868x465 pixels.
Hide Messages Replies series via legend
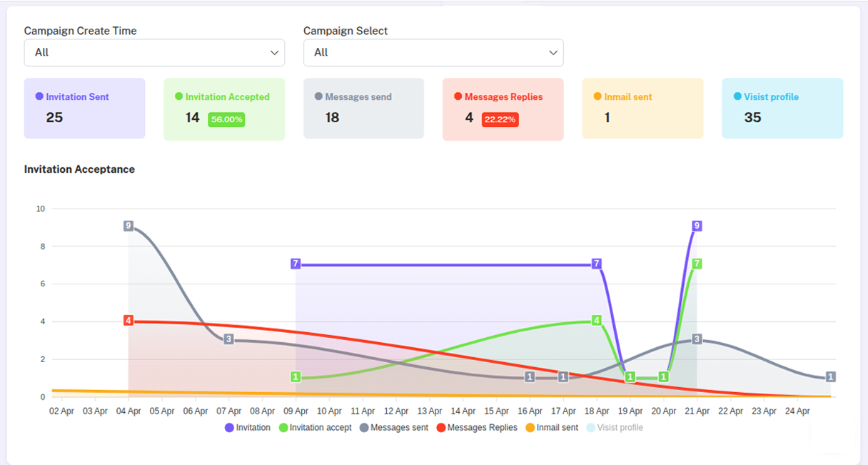[476, 428]
